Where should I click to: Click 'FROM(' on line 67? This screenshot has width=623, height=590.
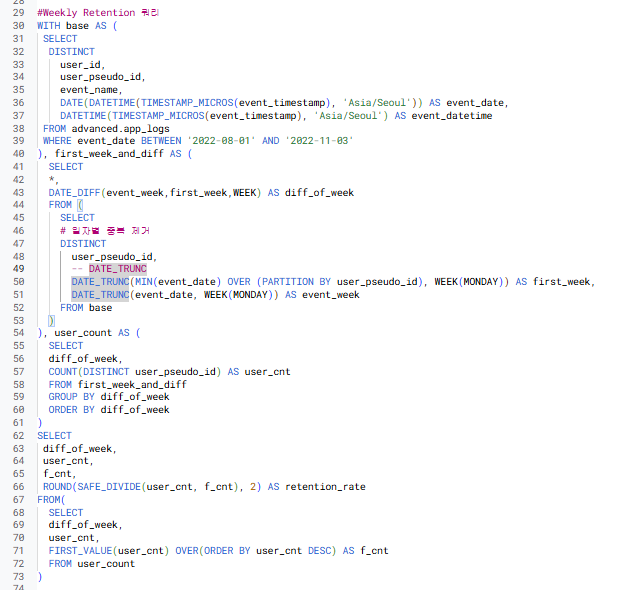(x=51, y=500)
